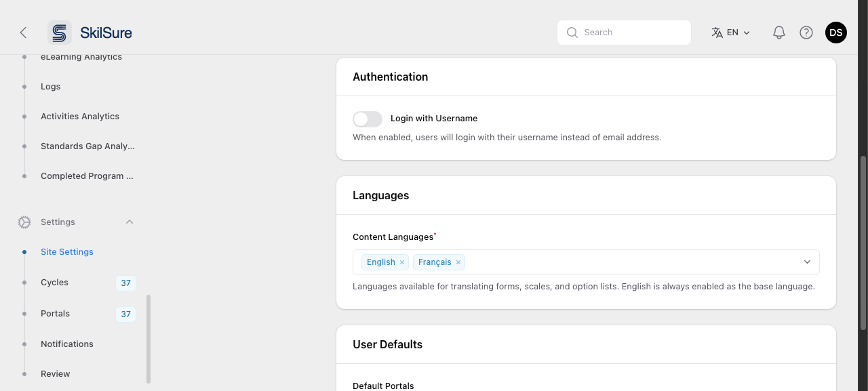Click the Portals 37 count badge
Image resolution: width=868 pixels, height=391 pixels.
click(125, 314)
